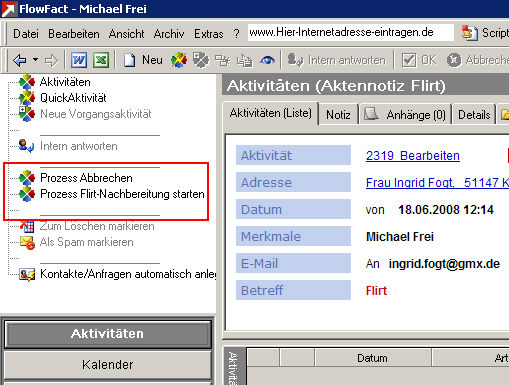Click the envelope icon beside Als Spam markieren

27,242
